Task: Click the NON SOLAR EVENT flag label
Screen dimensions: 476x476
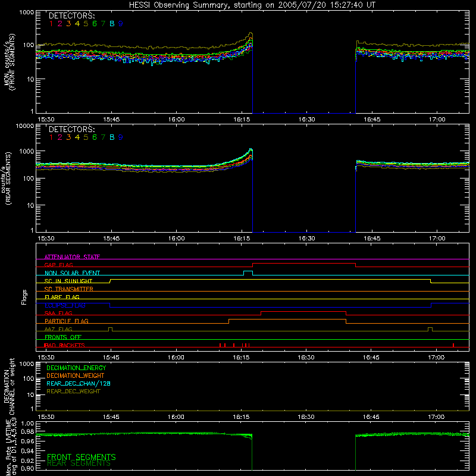Action: [x=72, y=273]
